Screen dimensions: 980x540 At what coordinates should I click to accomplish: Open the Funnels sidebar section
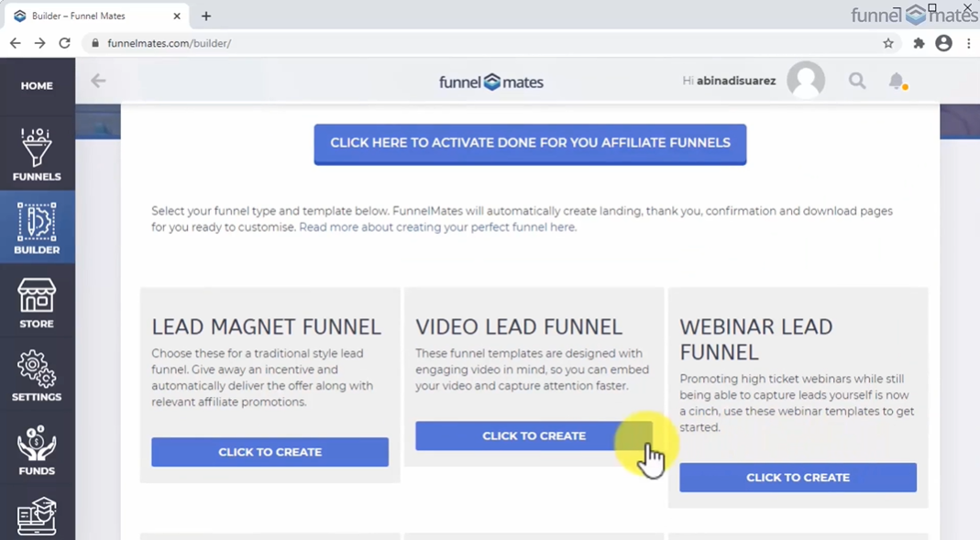click(37, 154)
